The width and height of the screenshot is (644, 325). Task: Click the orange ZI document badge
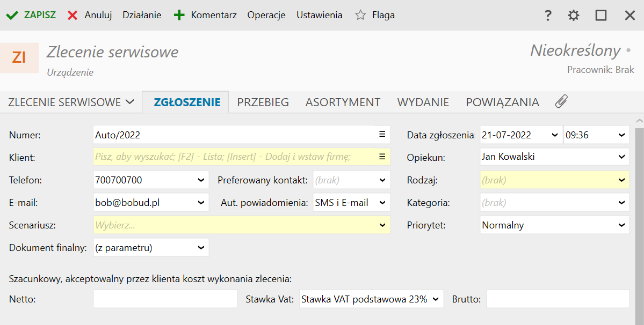pyautogui.click(x=19, y=57)
